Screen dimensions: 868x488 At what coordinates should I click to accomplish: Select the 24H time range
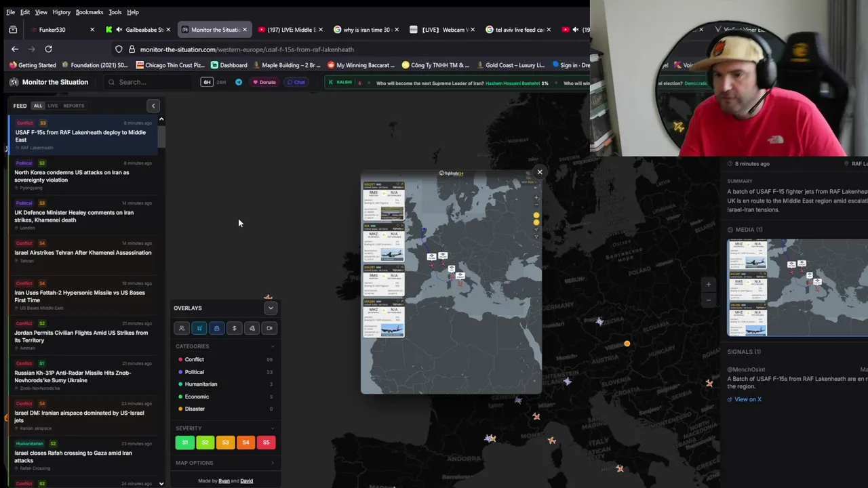(x=221, y=82)
